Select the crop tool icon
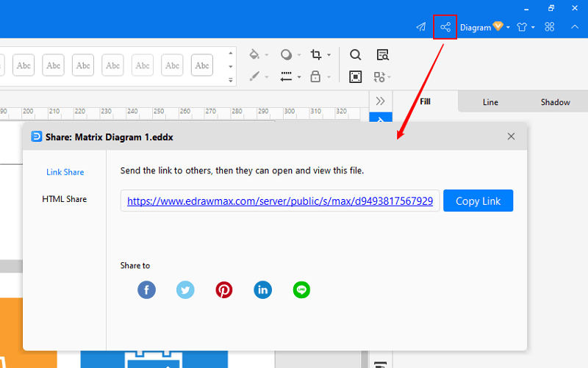The width and height of the screenshot is (588, 368). pyautogui.click(x=316, y=54)
